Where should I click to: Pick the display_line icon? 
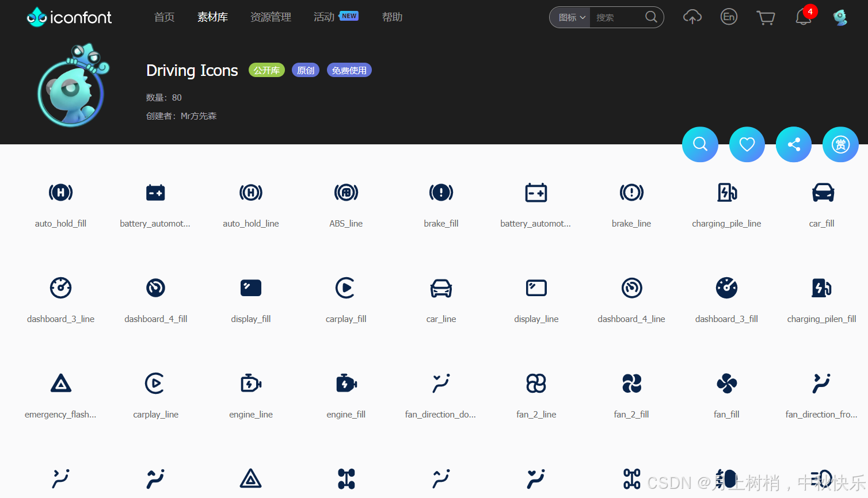coord(536,288)
